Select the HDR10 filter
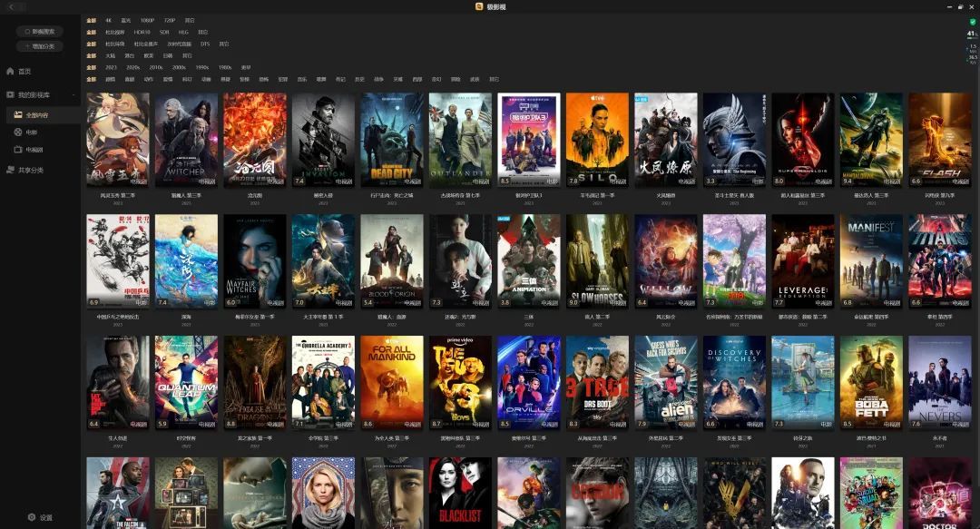 (142, 33)
